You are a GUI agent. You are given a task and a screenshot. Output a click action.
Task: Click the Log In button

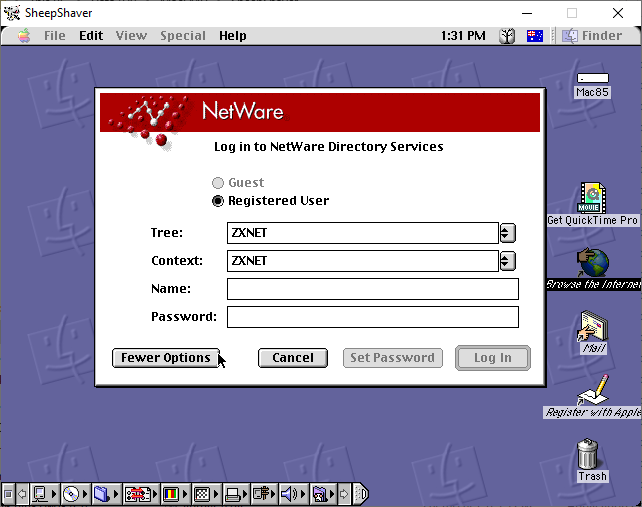pyautogui.click(x=493, y=358)
